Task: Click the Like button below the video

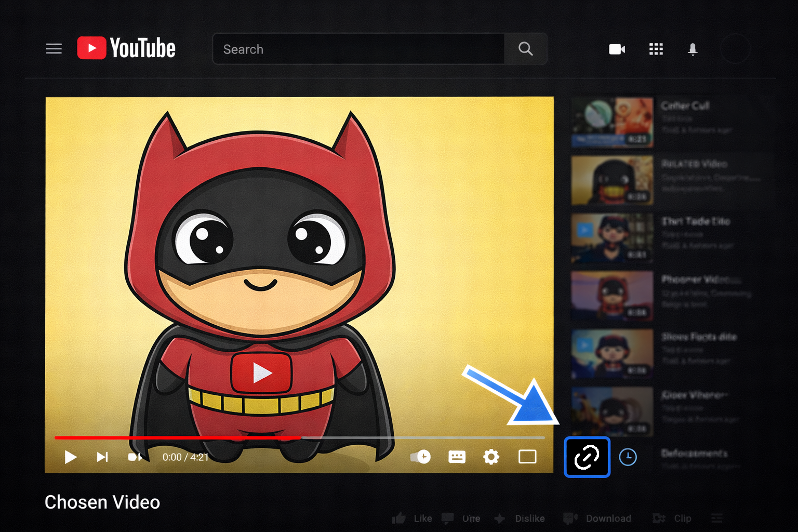Action: coord(413,518)
